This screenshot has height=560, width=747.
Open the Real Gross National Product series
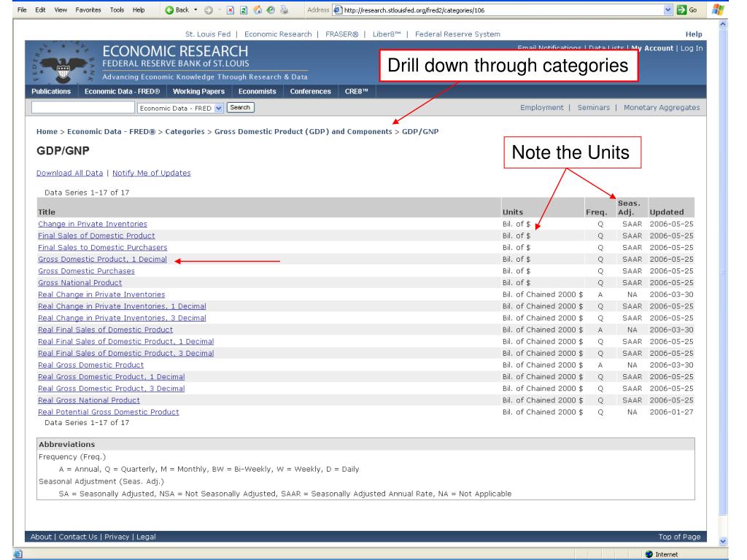[89, 400]
